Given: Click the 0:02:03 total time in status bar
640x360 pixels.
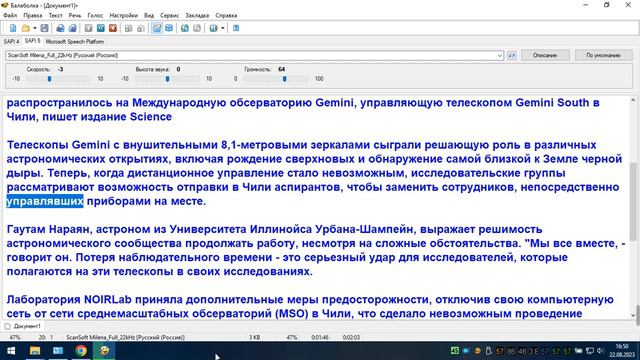Looking at the screenshot, I should 351,338.
